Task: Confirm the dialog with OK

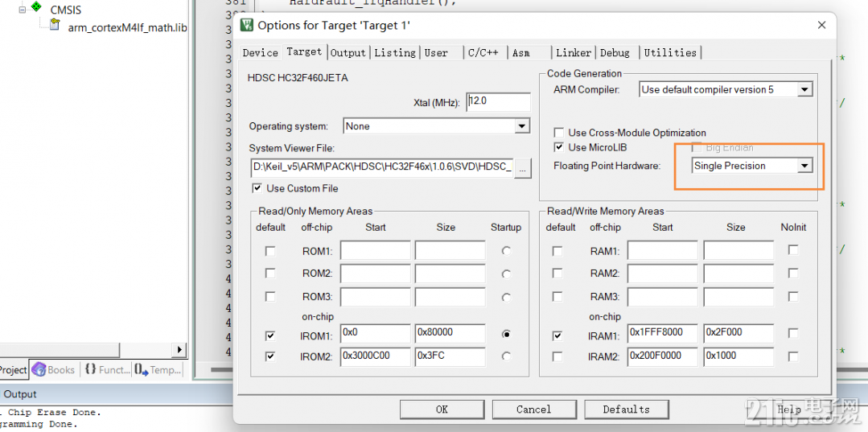Action: [x=442, y=409]
